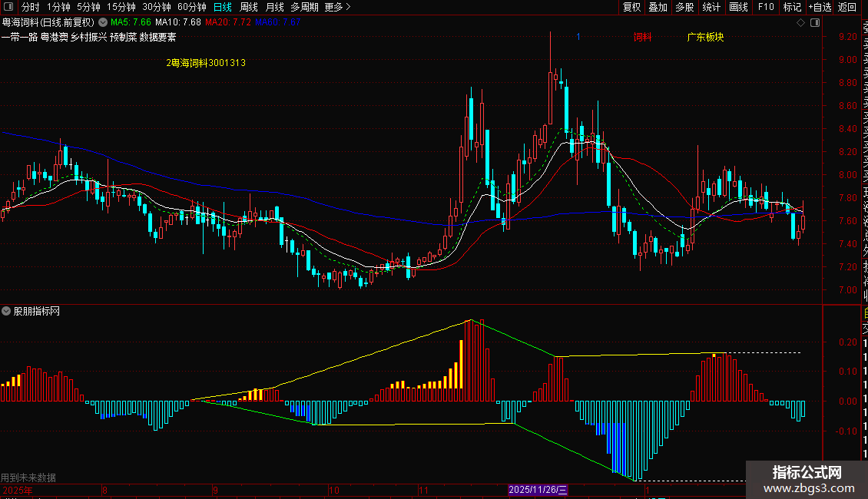Click the 2025/11/26/三 date marker
The height and width of the screenshot is (499, 868).
pyautogui.click(x=538, y=490)
